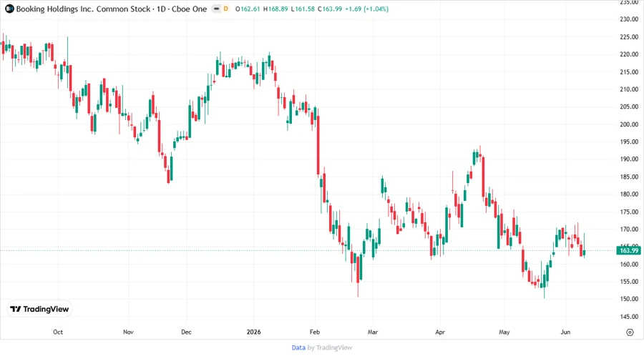This screenshot has width=644, height=356.
Task: Click the 160.00 price scale label
Action: [x=629, y=264]
